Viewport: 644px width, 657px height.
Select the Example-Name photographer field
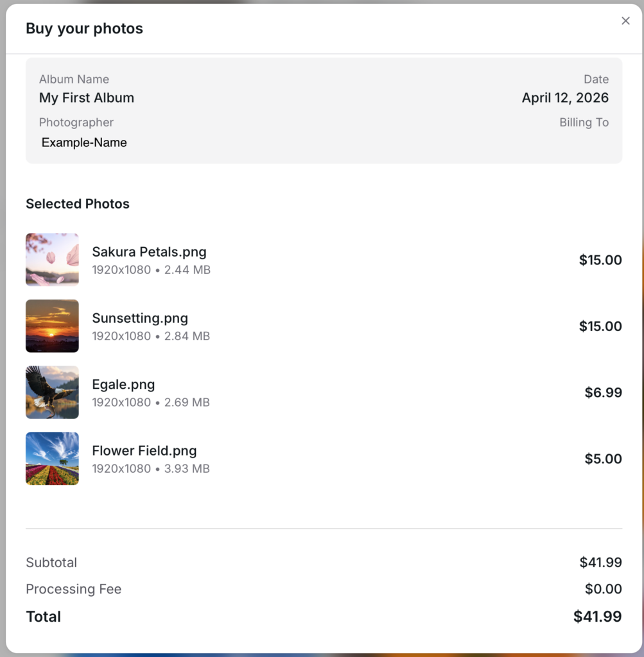pyautogui.click(x=84, y=142)
